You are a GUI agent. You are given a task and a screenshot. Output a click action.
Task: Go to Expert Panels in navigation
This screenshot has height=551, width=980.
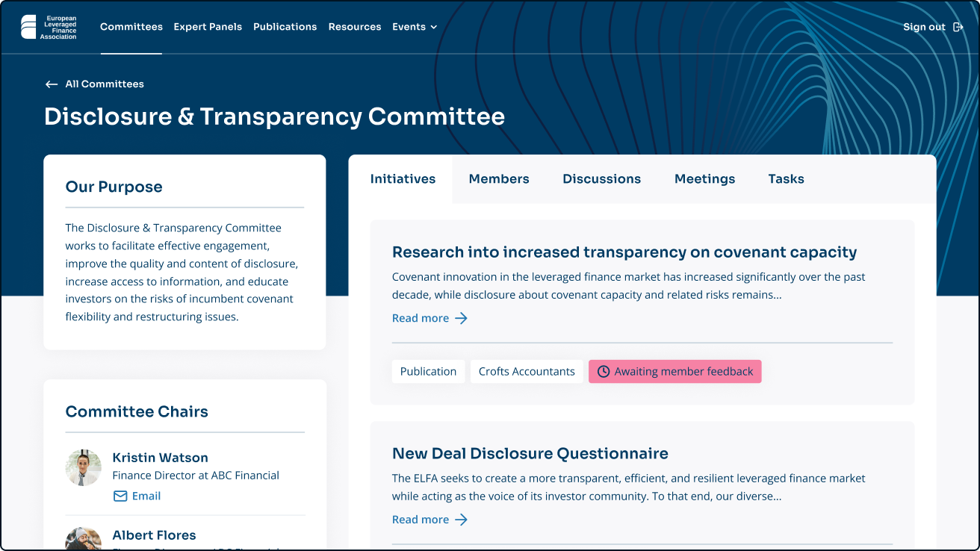coord(208,27)
